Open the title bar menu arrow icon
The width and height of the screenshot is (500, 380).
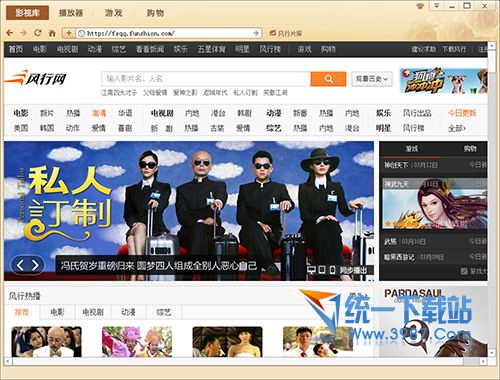pyautogui.click(x=437, y=5)
